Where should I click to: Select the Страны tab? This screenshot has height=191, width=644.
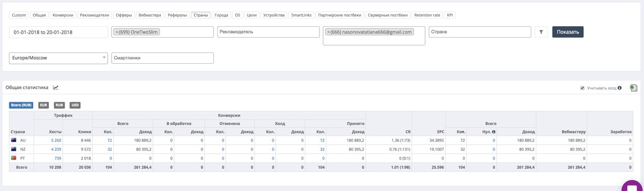[201, 15]
